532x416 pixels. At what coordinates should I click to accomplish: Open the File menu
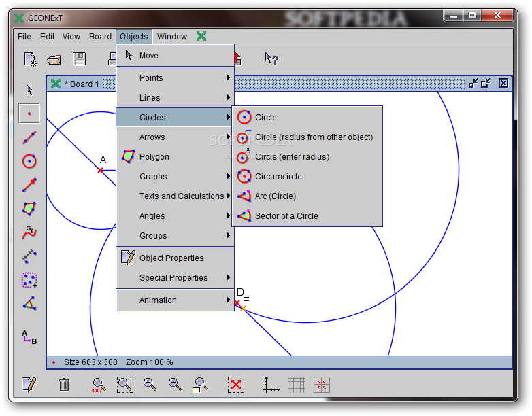point(24,36)
